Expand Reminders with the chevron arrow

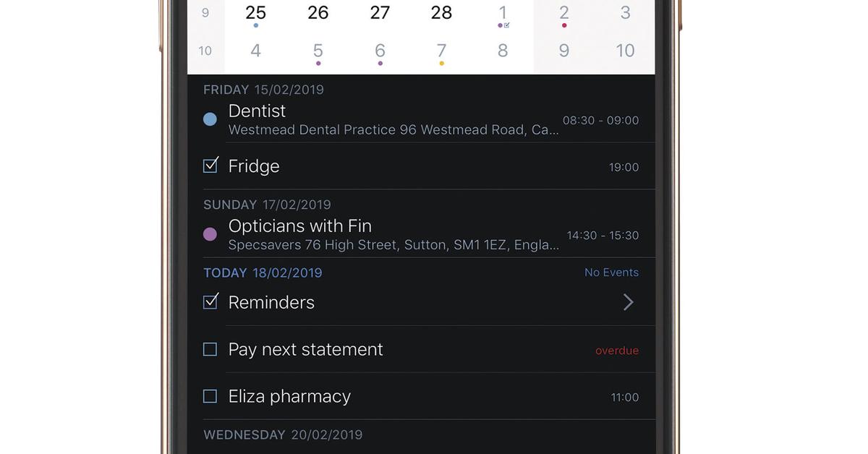click(x=628, y=302)
